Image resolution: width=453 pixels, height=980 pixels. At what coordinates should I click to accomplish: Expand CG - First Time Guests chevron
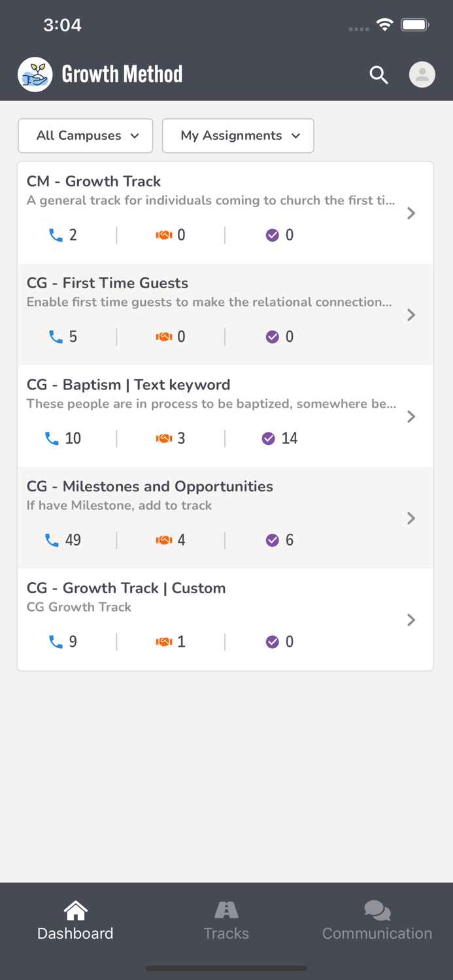point(411,316)
